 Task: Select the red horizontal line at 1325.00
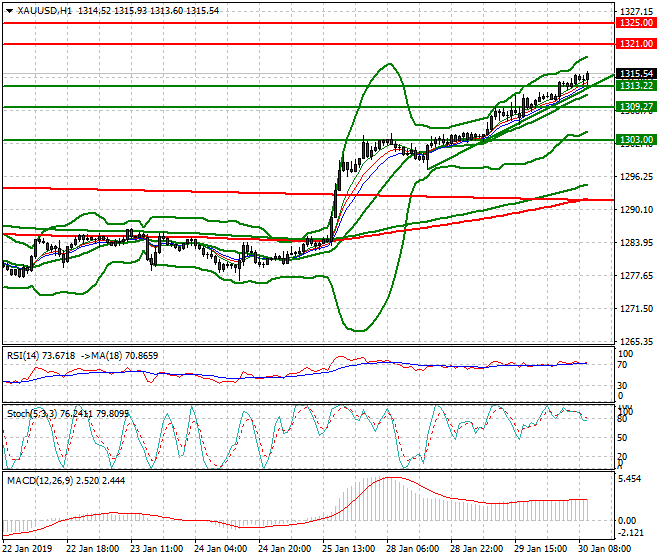309,23
